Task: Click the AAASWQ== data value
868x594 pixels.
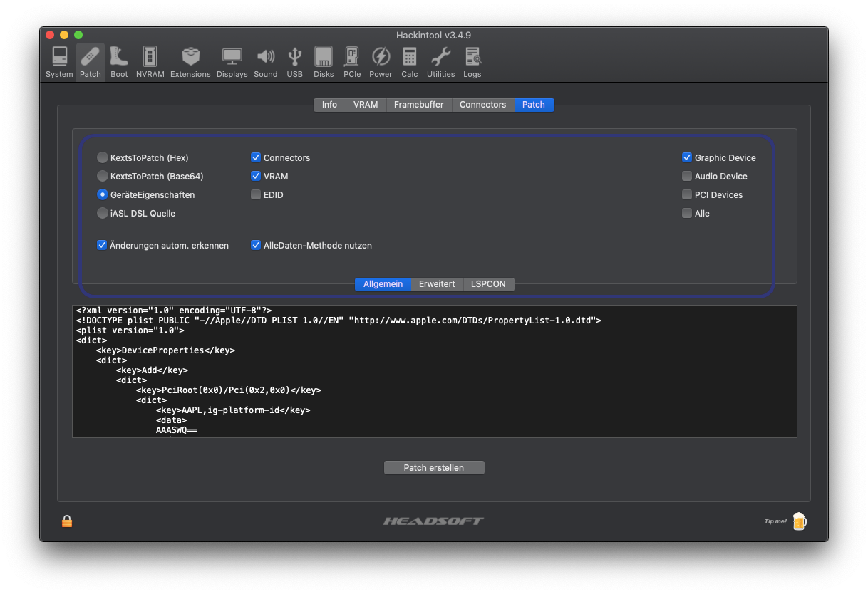Action: click(x=176, y=430)
